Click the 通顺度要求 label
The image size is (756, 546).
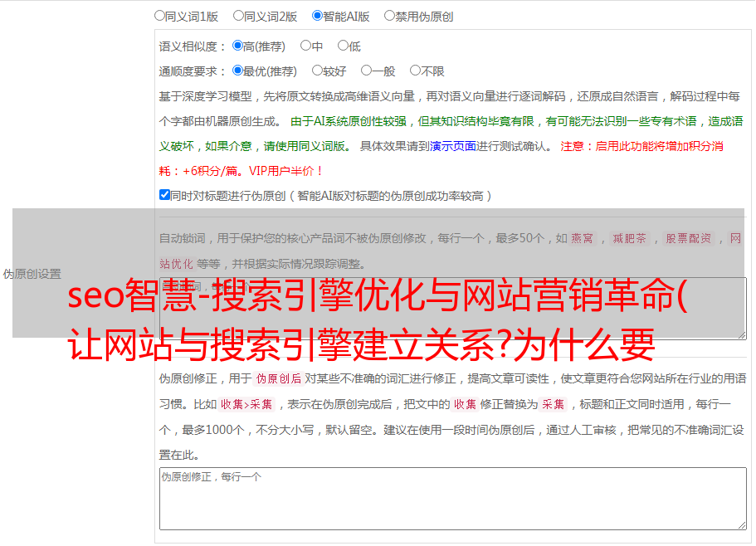[192, 71]
